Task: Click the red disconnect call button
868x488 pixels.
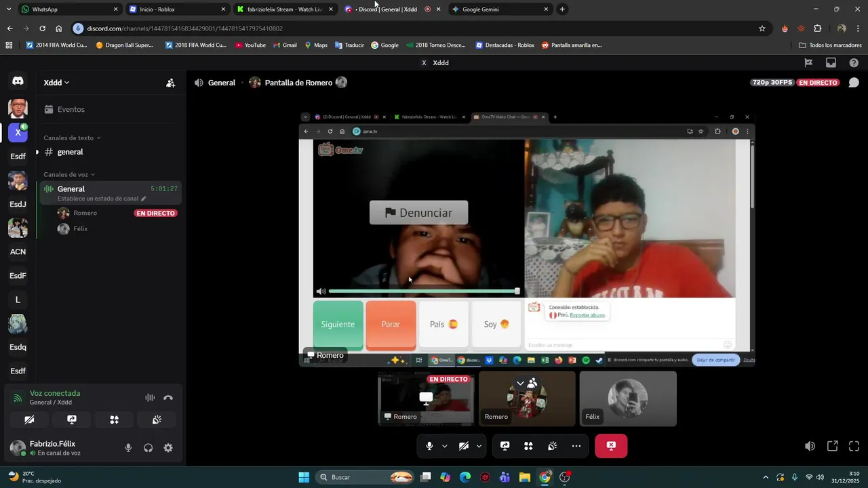Action: tap(611, 446)
